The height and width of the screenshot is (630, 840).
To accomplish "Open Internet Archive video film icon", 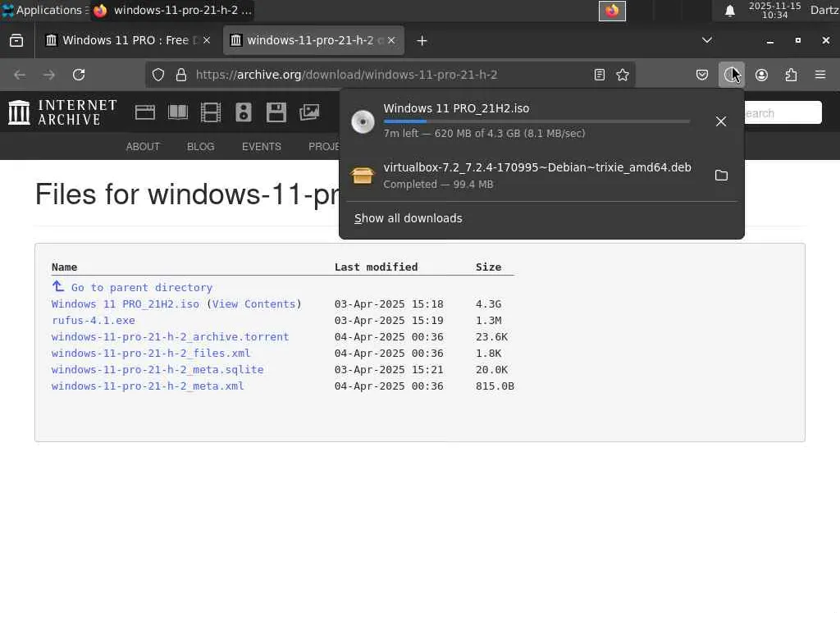I will [211, 112].
